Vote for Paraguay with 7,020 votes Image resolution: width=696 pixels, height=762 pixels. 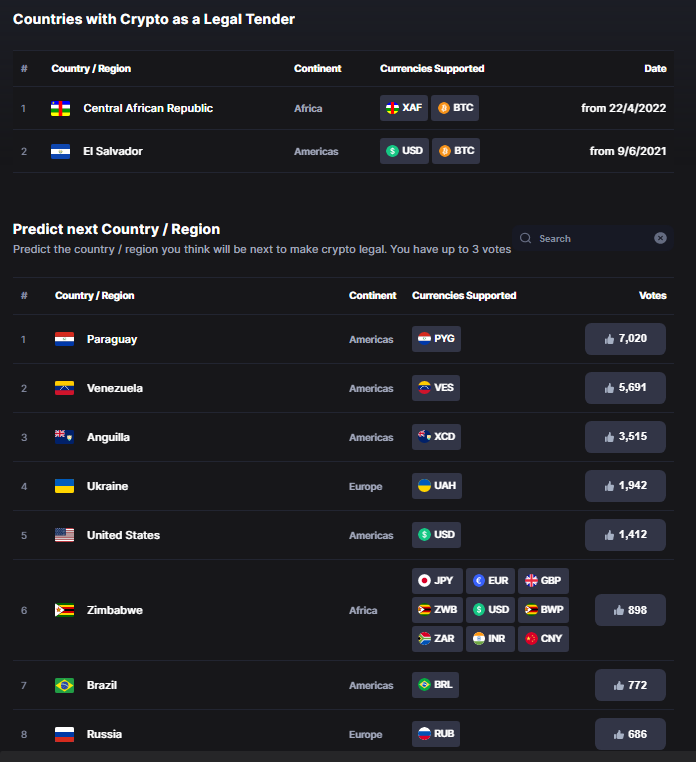pos(625,339)
